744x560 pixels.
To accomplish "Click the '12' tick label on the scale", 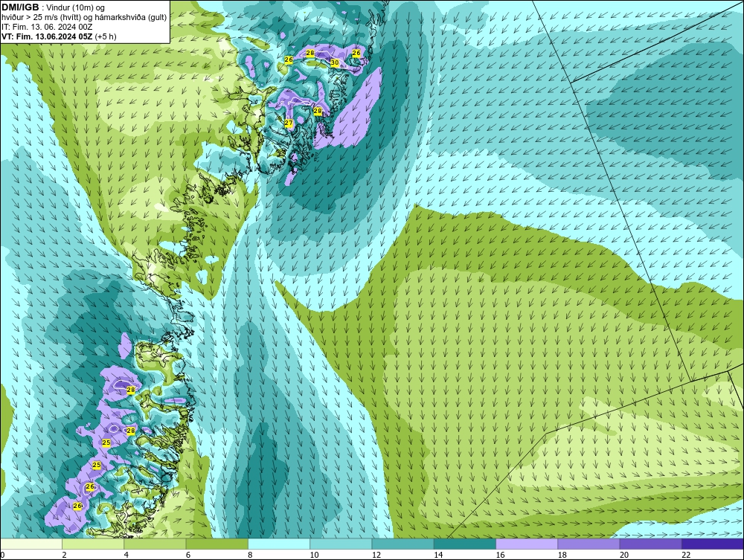I will click(376, 555).
